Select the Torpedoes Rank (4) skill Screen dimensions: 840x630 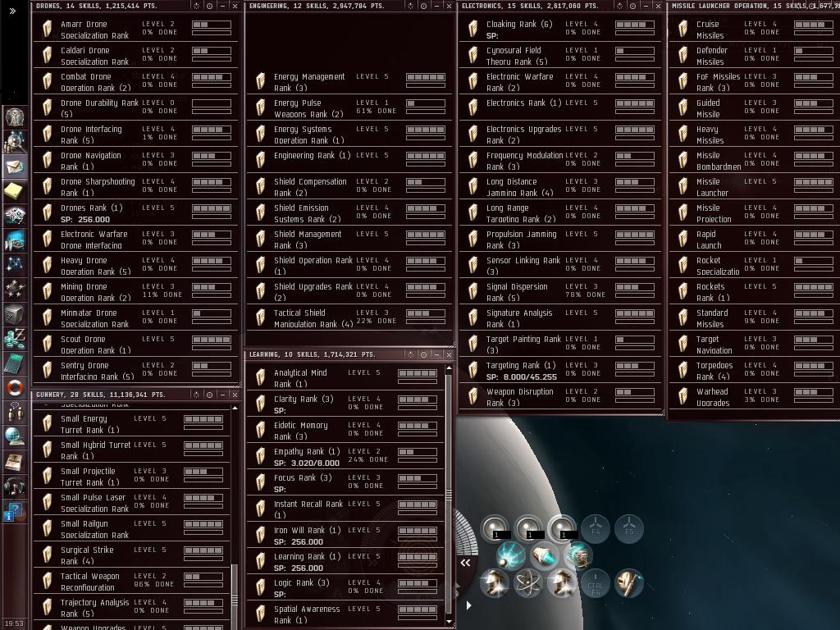pyautogui.click(x=755, y=371)
